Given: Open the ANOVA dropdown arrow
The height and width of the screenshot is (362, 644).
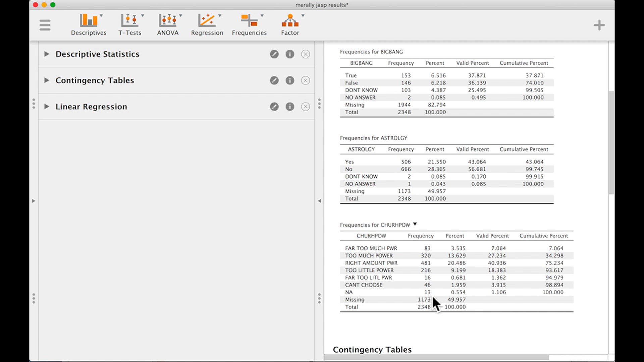Looking at the screenshot, I should pyautogui.click(x=180, y=16).
